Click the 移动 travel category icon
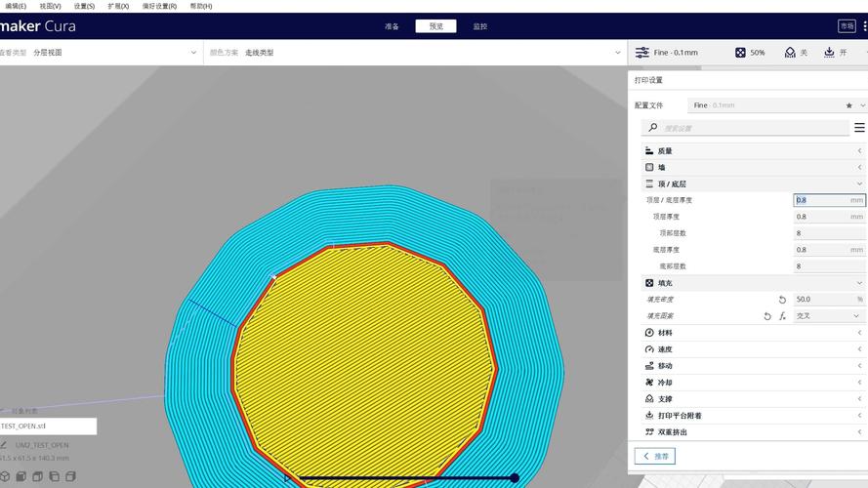This screenshot has height=488, width=868. (x=649, y=366)
